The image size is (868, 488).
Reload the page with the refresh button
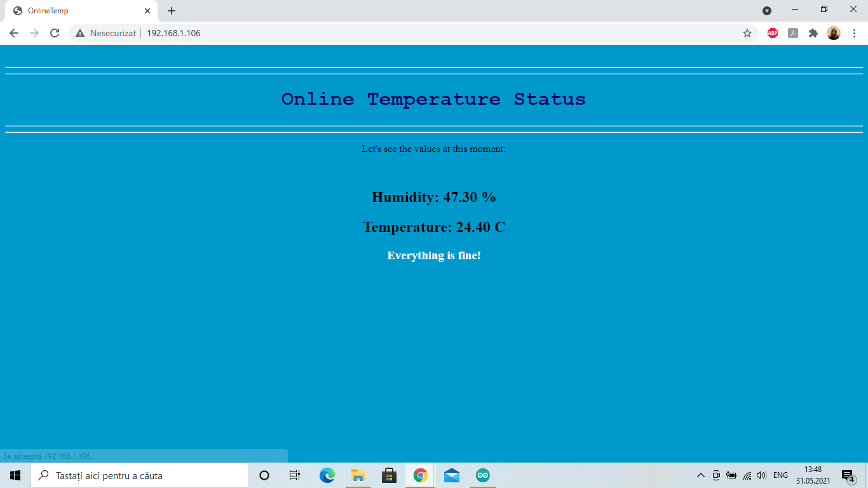click(x=55, y=33)
